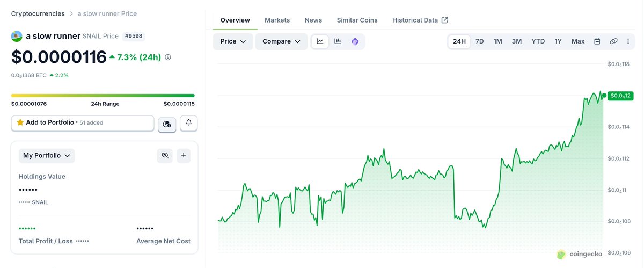Select the 1M time range
Image resolution: width=644 pixels, height=268 pixels.
pos(498,41)
